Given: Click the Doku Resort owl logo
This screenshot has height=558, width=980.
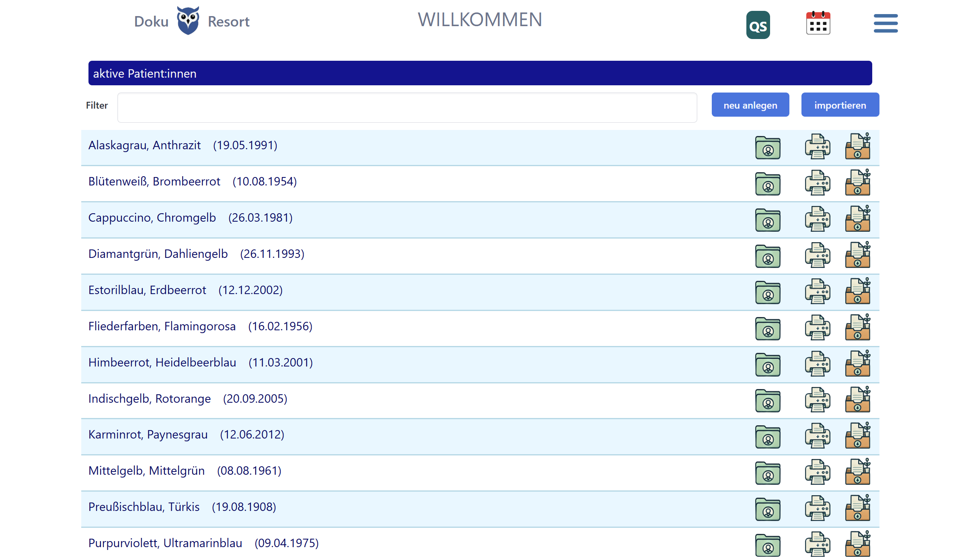Looking at the screenshot, I should [x=188, y=21].
